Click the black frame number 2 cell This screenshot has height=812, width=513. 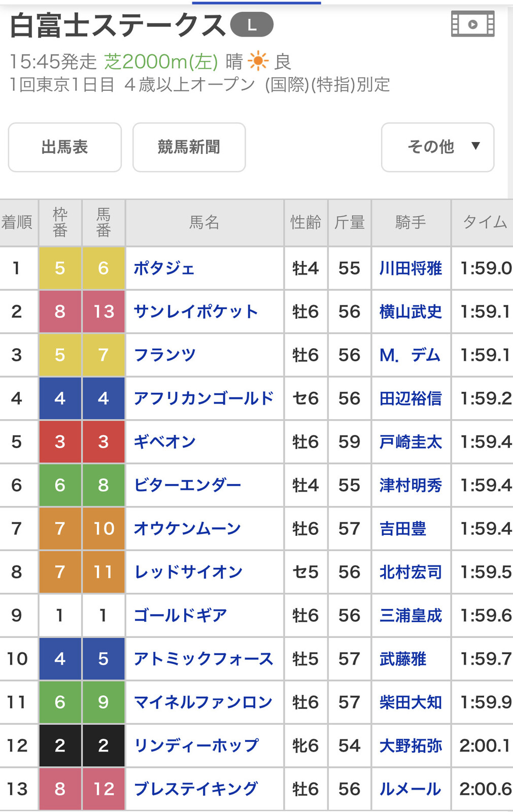(60, 746)
